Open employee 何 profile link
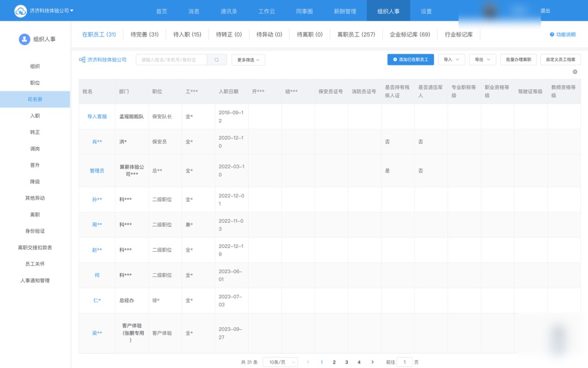 click(x=97, y=275)
